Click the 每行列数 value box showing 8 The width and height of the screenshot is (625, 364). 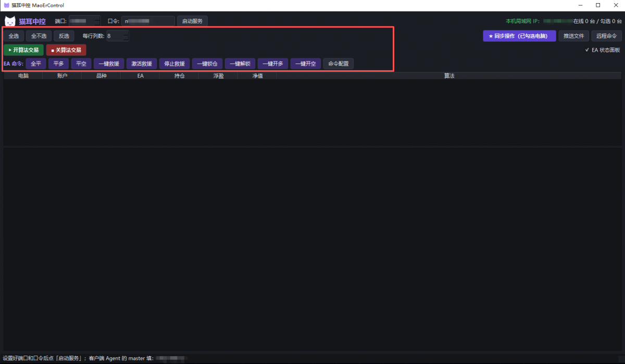[117, 36]
